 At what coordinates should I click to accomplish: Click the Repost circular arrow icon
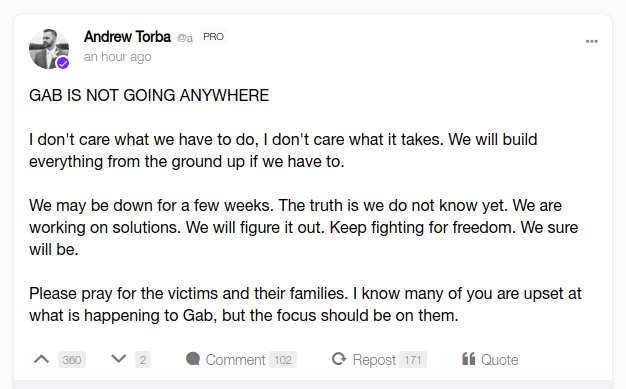coord(339,359)
